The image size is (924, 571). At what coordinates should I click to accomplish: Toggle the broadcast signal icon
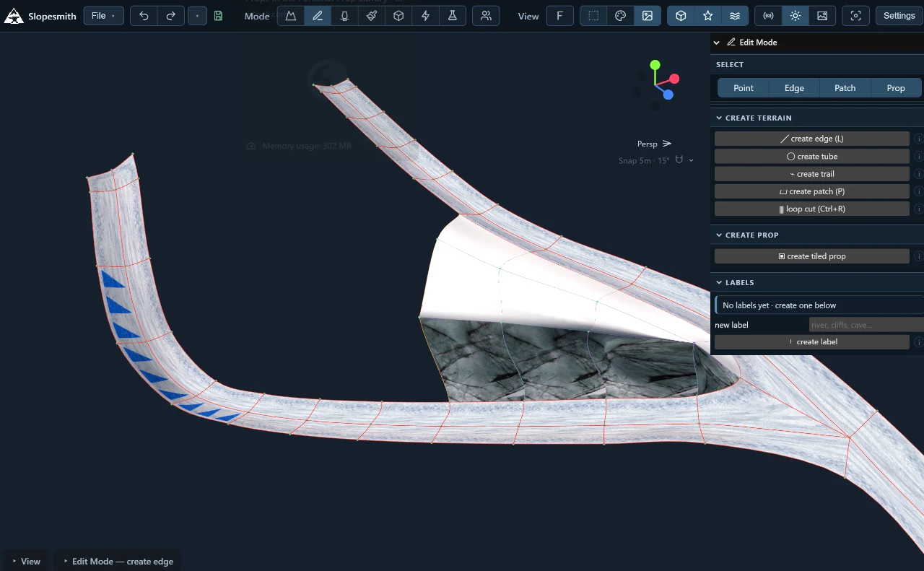pos(768,16)
